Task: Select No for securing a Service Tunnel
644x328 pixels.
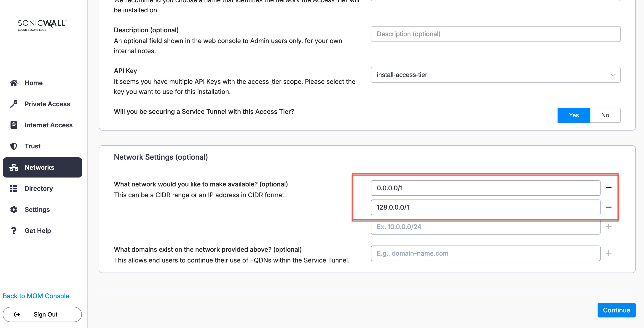Action: point(605,115)
